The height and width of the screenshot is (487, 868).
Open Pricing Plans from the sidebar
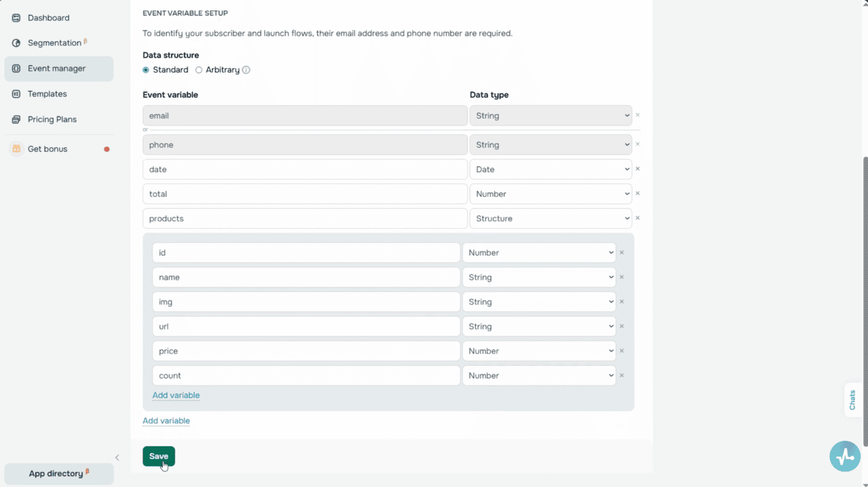pyautogui.click(x=59, y=119)
